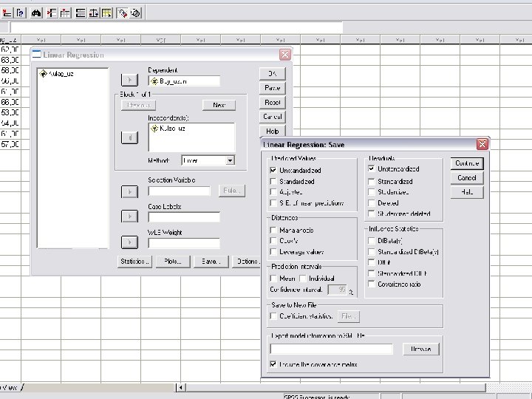Click the XML file path field
The height and width of the screenshot is (399, 532).
click(x=332, y=349)
